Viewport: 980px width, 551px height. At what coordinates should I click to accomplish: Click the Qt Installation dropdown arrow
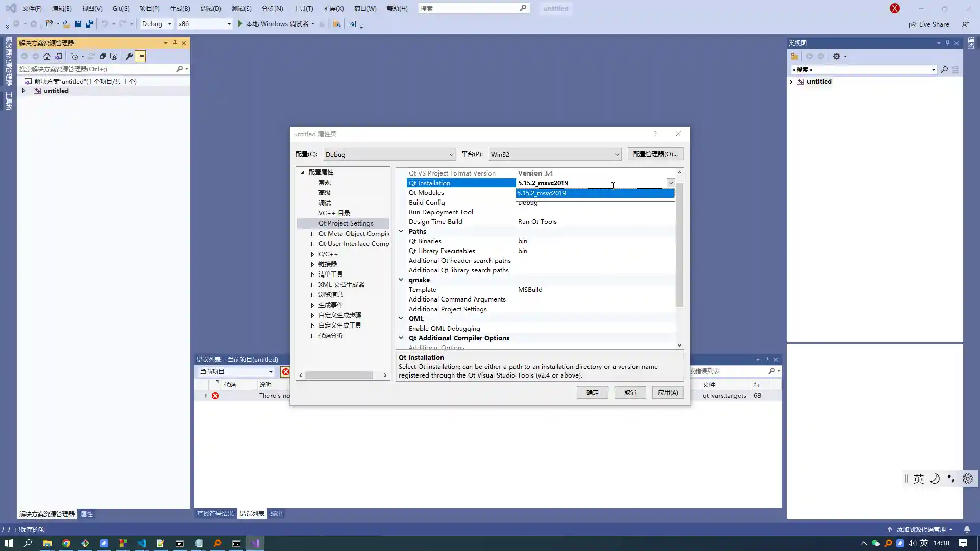click(670, 183)
